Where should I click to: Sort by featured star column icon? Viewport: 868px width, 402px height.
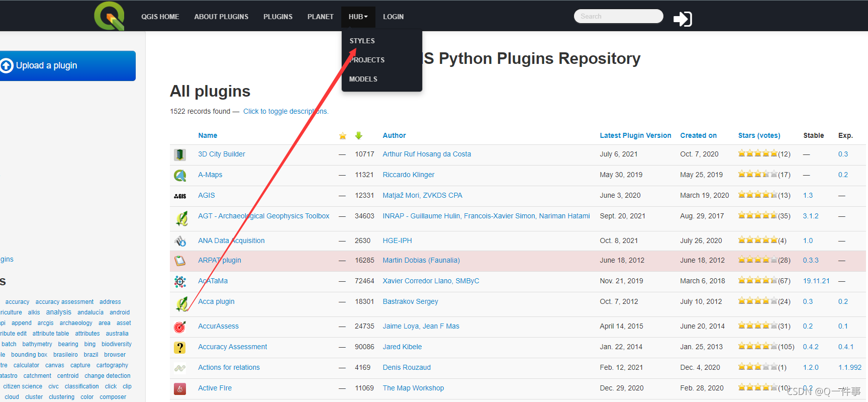pyautogui.click(x=343, y=136)
